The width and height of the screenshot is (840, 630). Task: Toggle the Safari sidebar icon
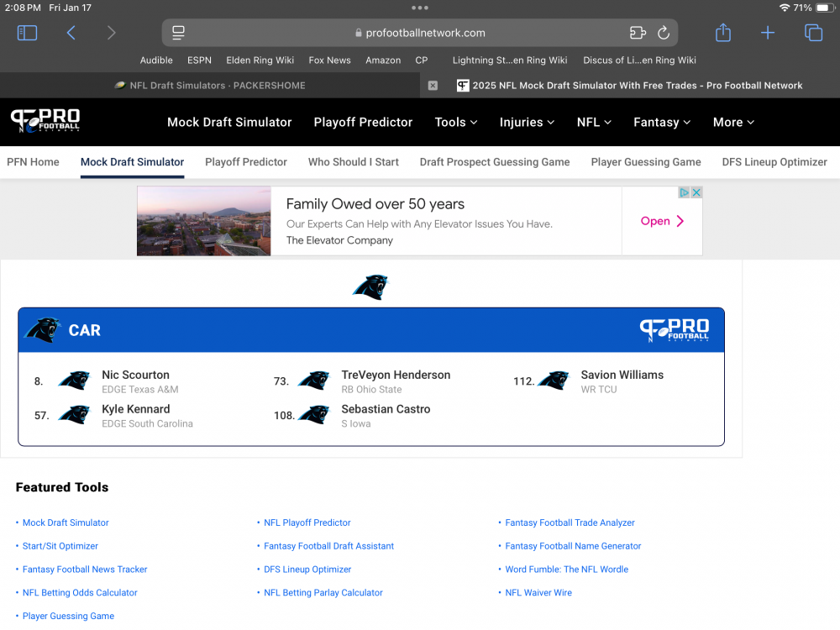[28, 33]
